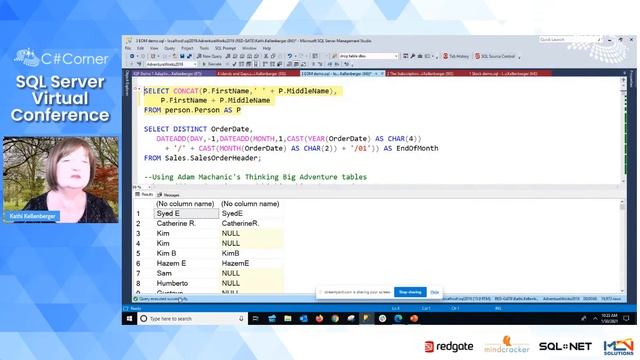The width and height of the screenshot is (640, 360).
Task: Click the taskbar 'Type here to search' box
Action: [x=192, y=318]
